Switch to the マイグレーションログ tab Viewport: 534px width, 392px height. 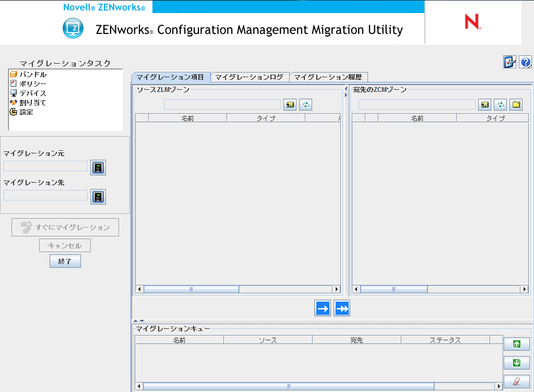[x=250, y=77]
